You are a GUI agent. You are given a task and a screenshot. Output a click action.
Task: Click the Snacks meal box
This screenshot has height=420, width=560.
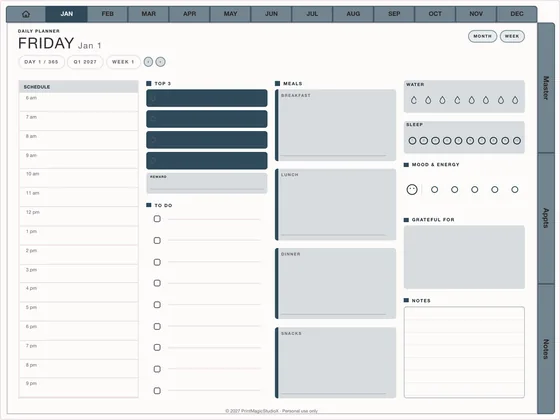(335, 362)
